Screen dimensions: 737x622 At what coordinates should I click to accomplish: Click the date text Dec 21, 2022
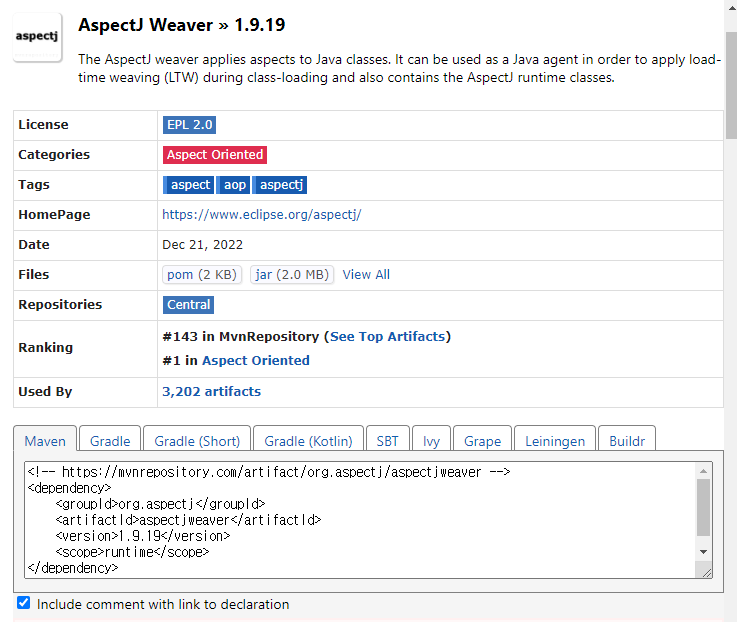[203, 244]
